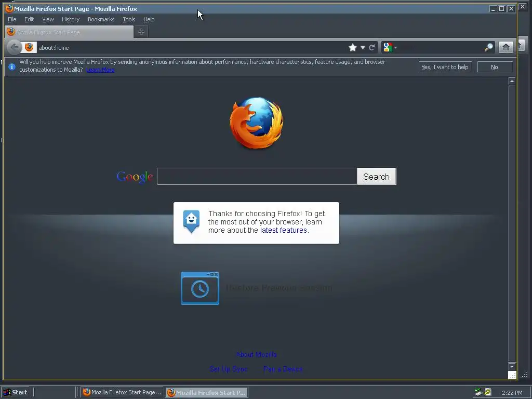Screen dimensions: 532x399
Task: Follow the Learn More link
Action: (100, 70)
